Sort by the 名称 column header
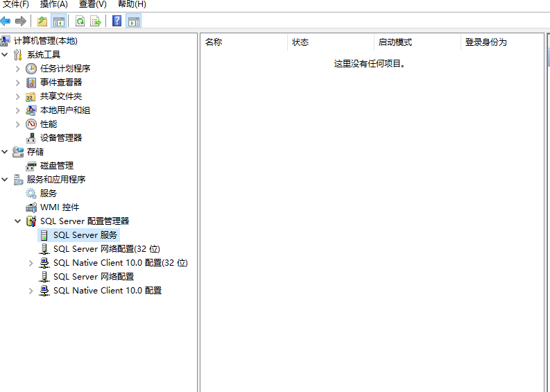The width and height of the screenshot is (550, 392). coord(243,42)
